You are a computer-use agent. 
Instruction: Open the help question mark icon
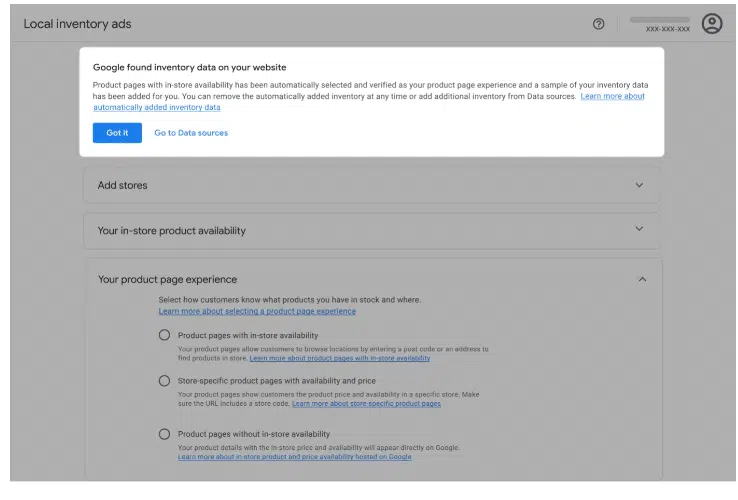coord(598,24)
